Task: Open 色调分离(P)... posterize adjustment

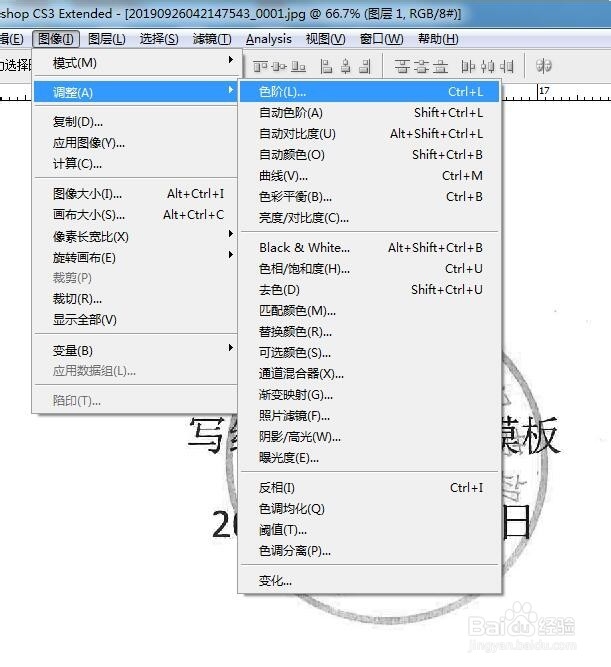Action: tap(369, 550)
